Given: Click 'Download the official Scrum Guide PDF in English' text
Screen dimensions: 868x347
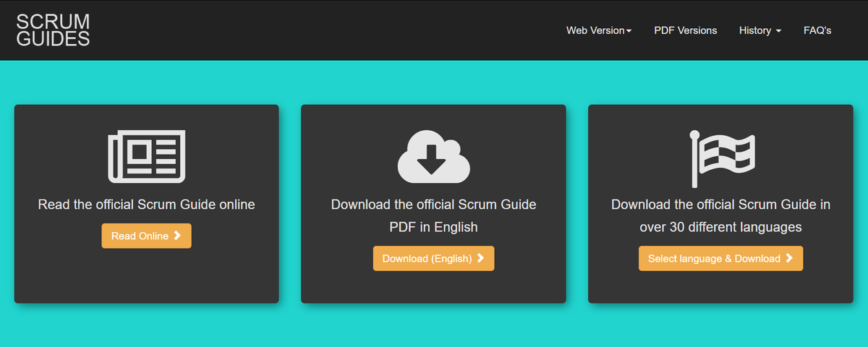Looking at the screenshot, I should (434, 215).
